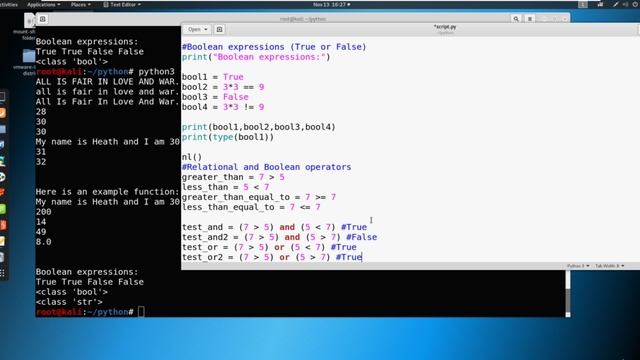The image size is (640, 360).
Task: Open the Places menu
Action: point(80,4)
